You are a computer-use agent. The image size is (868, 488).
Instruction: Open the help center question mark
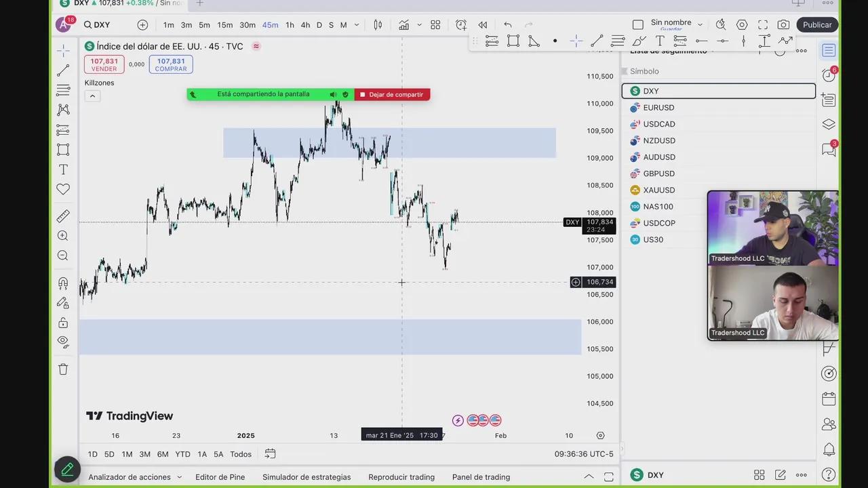(828, 474)
